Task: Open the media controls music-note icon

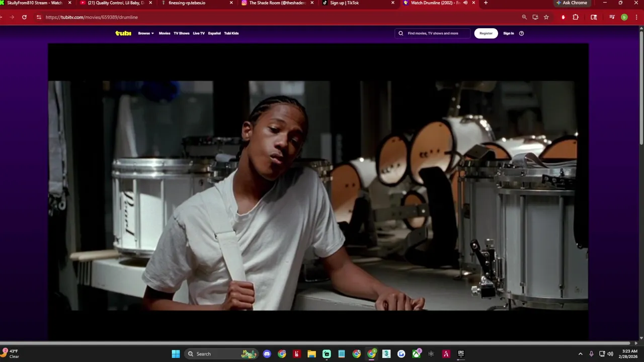Action: point(612,17)
